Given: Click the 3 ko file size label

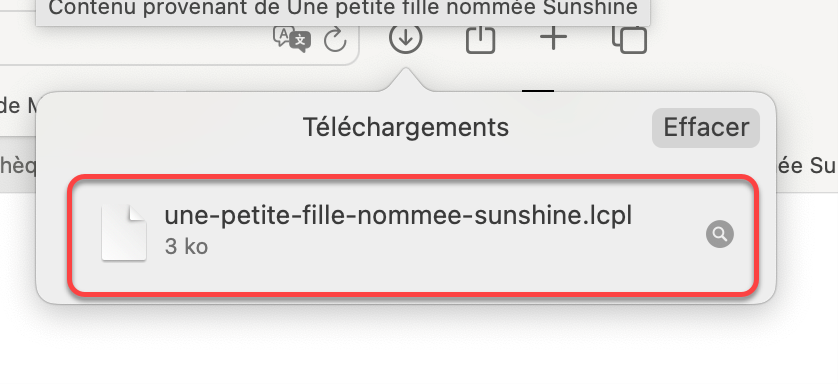Looking at the screenshot, I should click(186, 247).
